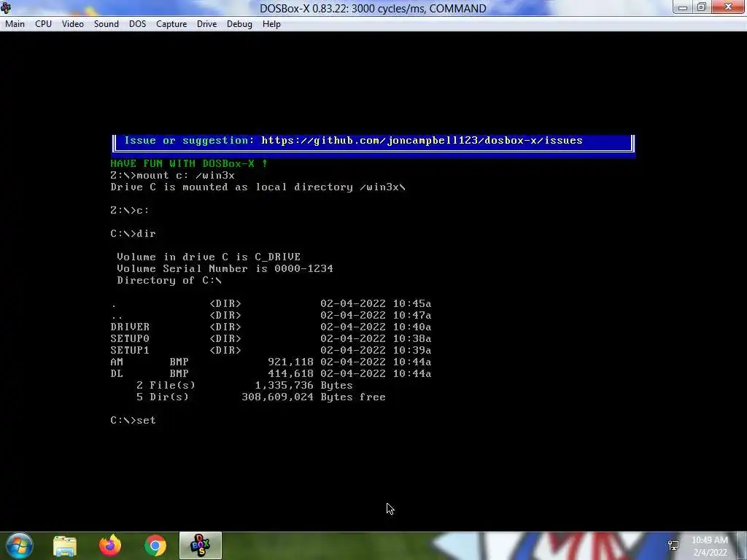
Task: Click the AM BMP file entry
Action: click(x=271, y=362)
